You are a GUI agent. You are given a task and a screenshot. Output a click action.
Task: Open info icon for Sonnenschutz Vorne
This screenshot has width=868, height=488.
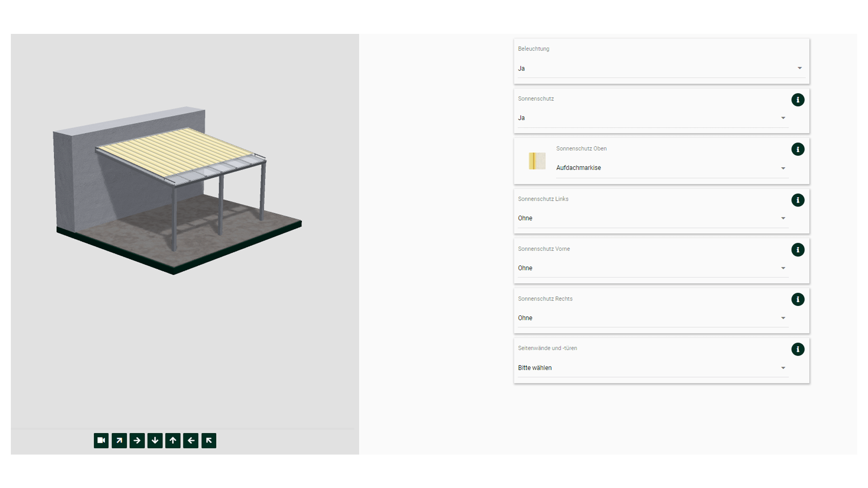click(x=797, y=250)
